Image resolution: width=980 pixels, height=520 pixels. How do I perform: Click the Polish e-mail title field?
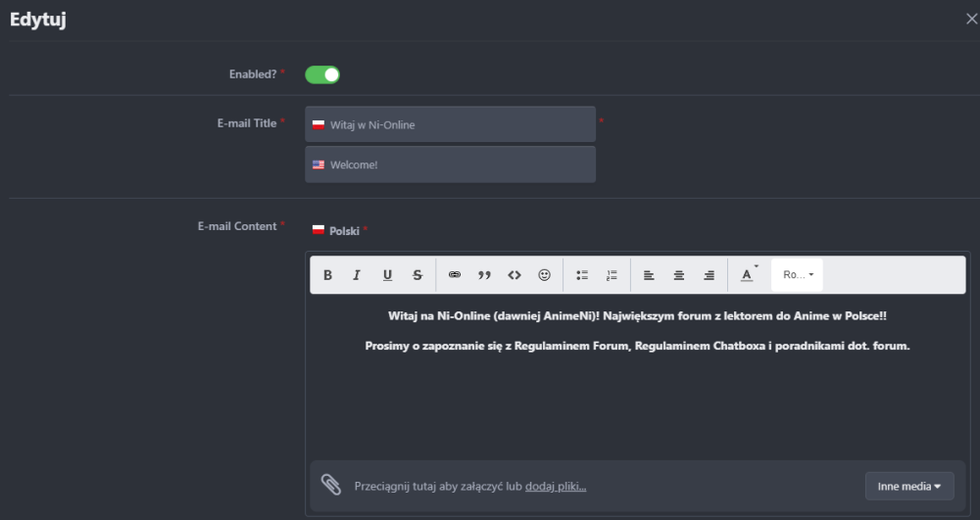[450, 124]
